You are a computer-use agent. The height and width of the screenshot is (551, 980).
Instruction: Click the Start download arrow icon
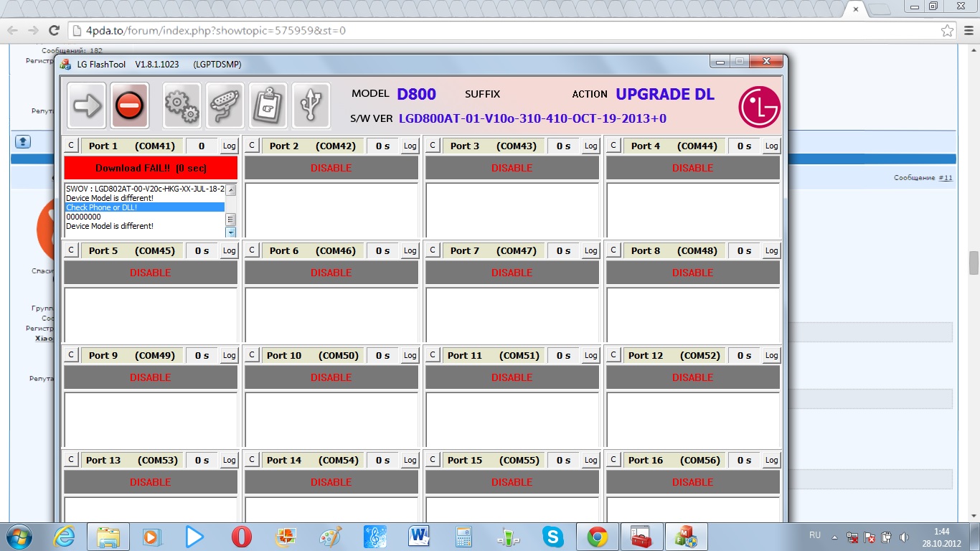pyautogui.click(x=87, y=105)
